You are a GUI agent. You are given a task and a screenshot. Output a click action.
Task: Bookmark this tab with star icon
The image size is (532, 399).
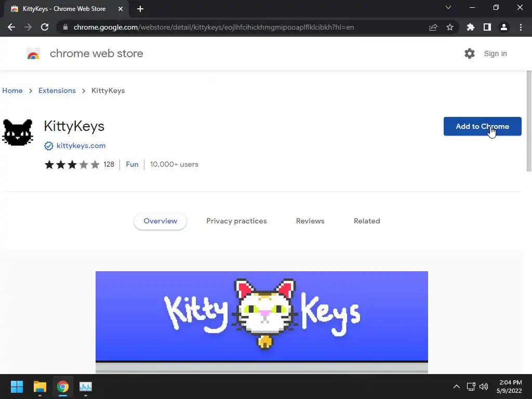click(450, 27)
